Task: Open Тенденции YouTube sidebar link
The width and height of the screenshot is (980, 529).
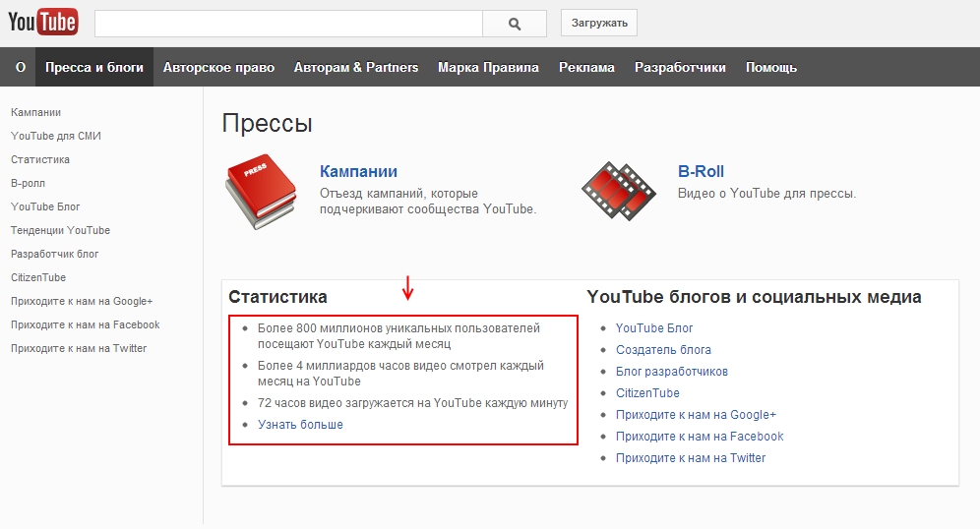Action: click(60, 230)
